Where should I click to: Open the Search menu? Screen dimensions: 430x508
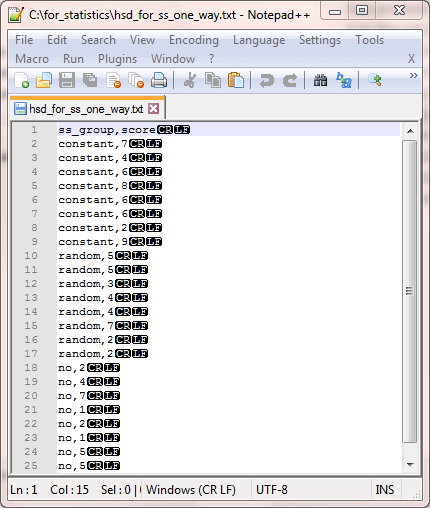click(x=98, y=40)
